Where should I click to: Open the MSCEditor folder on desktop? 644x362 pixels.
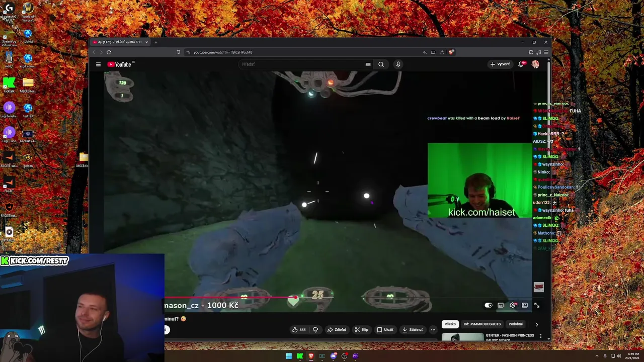[28, 85]
